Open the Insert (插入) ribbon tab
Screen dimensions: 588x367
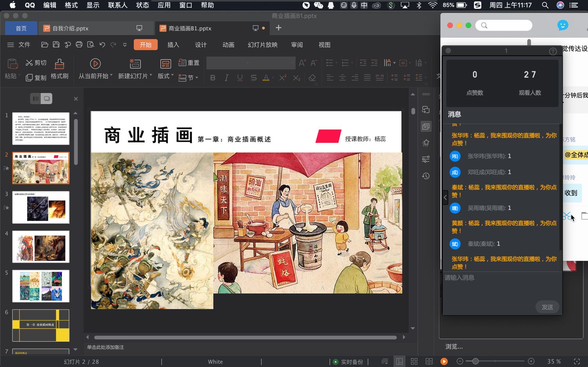click(173, 45)
